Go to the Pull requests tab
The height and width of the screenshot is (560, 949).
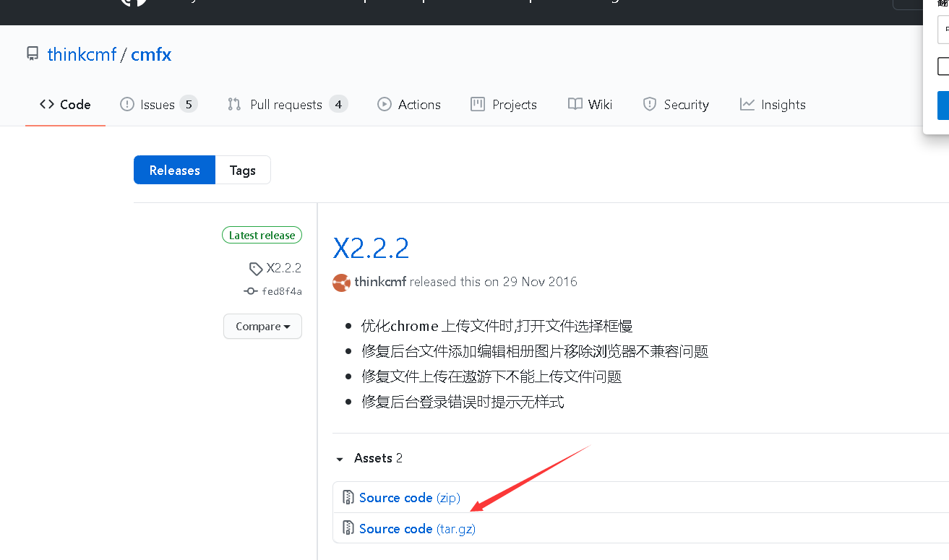pyautogui.click(x=287, y=105)
